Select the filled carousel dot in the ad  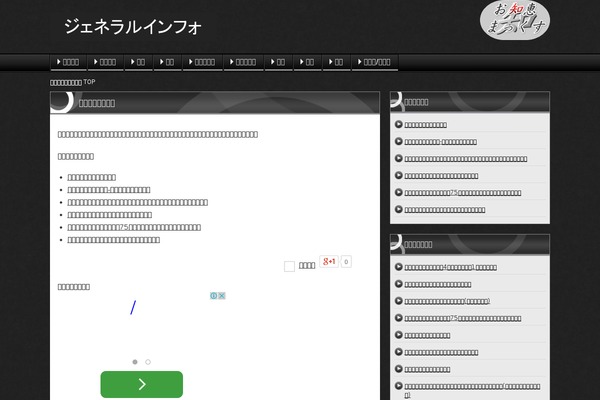135,362
